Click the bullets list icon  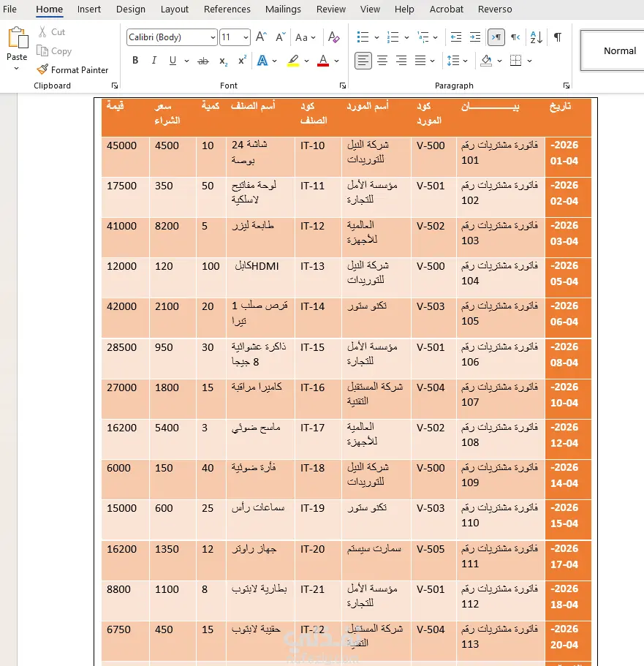click(363, 37)
